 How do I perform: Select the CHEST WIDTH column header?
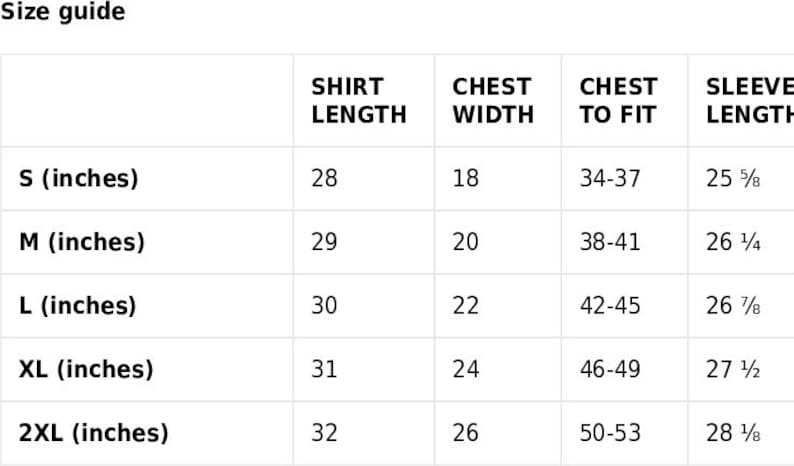pos(492,101)
